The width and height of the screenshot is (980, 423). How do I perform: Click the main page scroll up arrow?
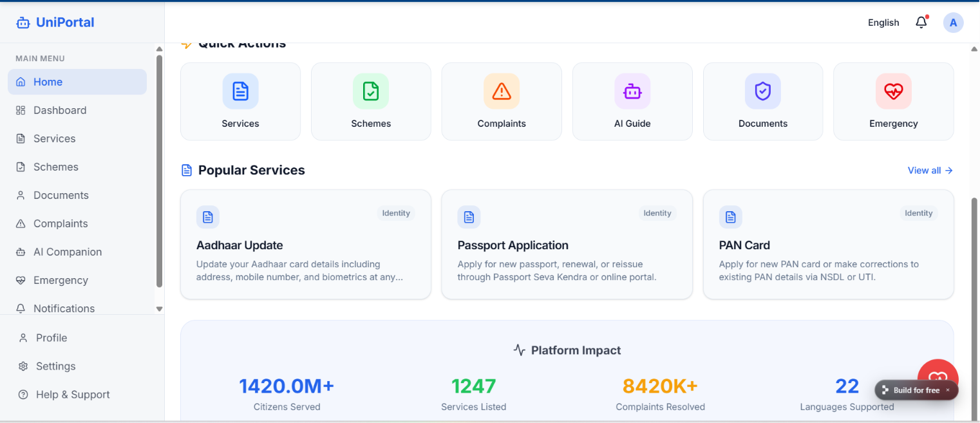click(x=975, y=48)
